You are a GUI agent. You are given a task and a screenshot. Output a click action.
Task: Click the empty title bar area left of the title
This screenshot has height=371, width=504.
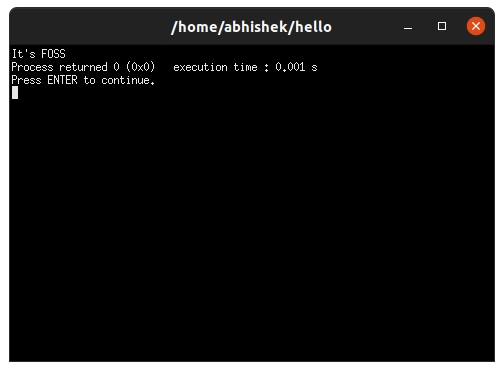pos(90,26)
